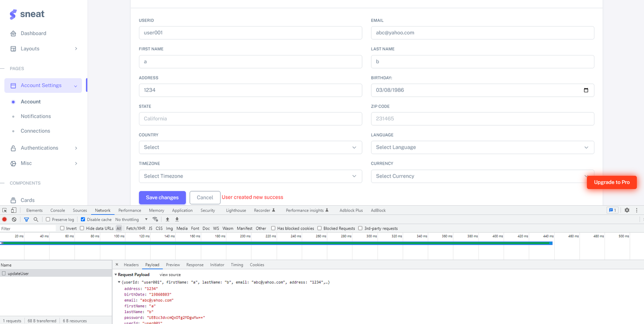Image resolution: width=644 pixels, height=324 pixels.
Task: Click the Address input field
Action: coord(251,90)
